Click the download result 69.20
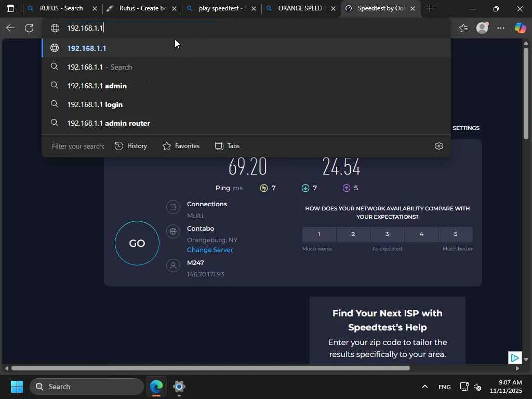 [x=248, y=167]
